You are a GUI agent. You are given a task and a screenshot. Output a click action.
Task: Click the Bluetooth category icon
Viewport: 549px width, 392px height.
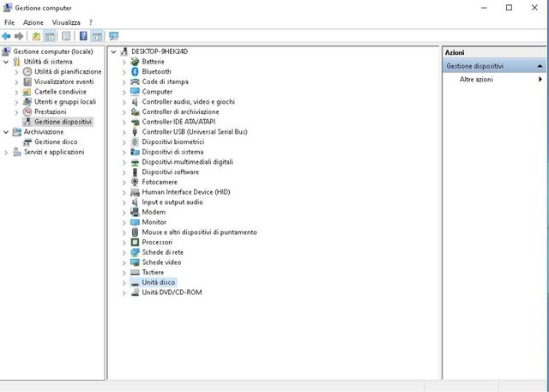(x=135, y=71)
